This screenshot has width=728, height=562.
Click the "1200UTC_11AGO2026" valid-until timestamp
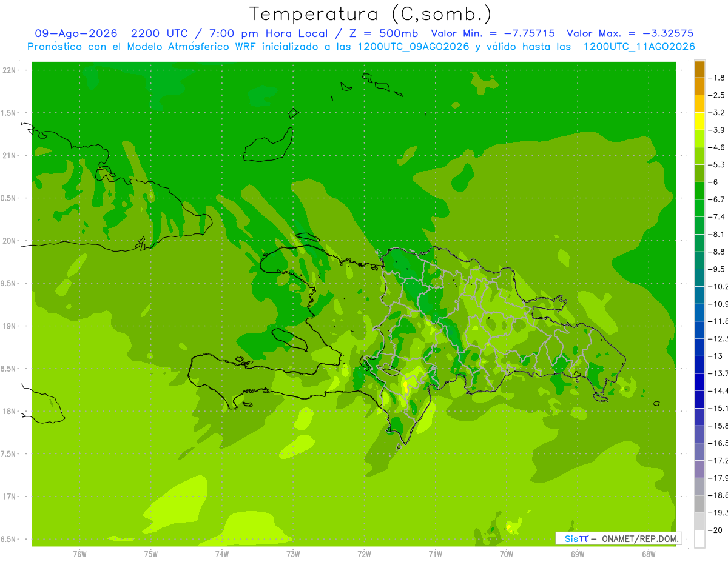[x=639, y=47]
